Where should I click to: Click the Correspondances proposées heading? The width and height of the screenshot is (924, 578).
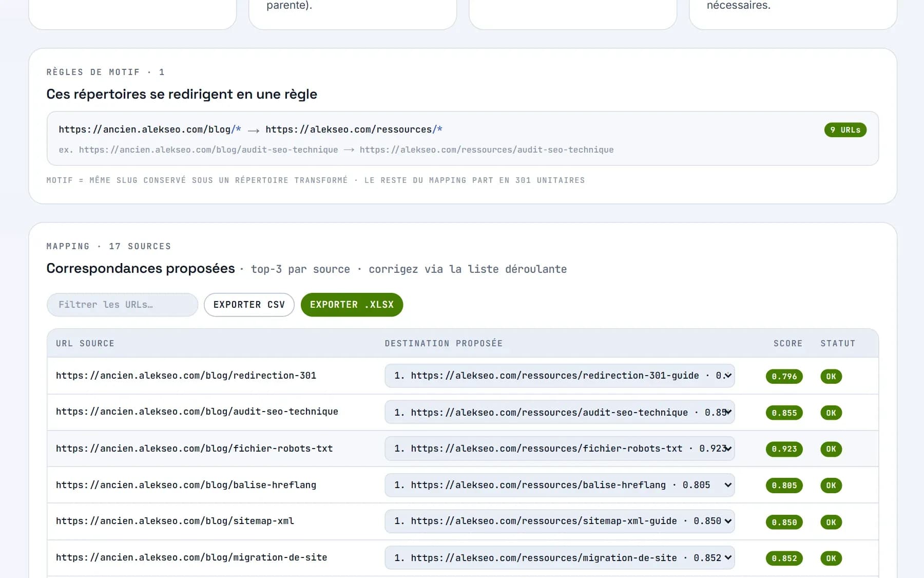141,268
